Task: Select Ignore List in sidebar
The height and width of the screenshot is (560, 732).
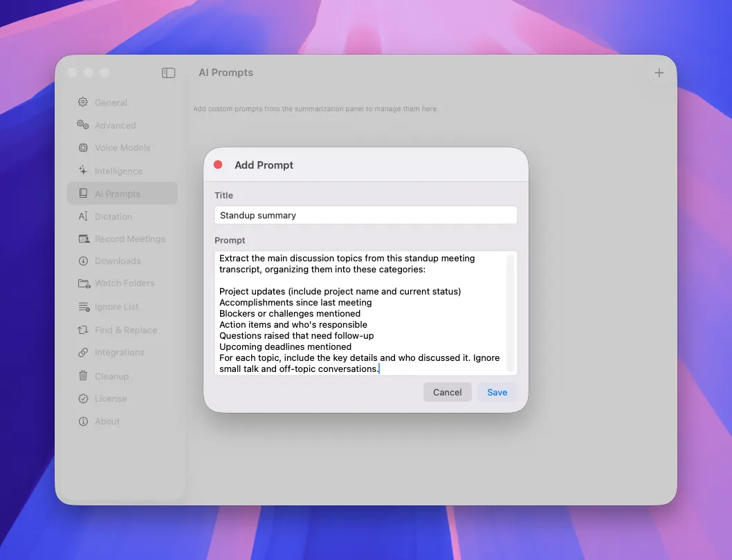Action: [x=122, y=306]
